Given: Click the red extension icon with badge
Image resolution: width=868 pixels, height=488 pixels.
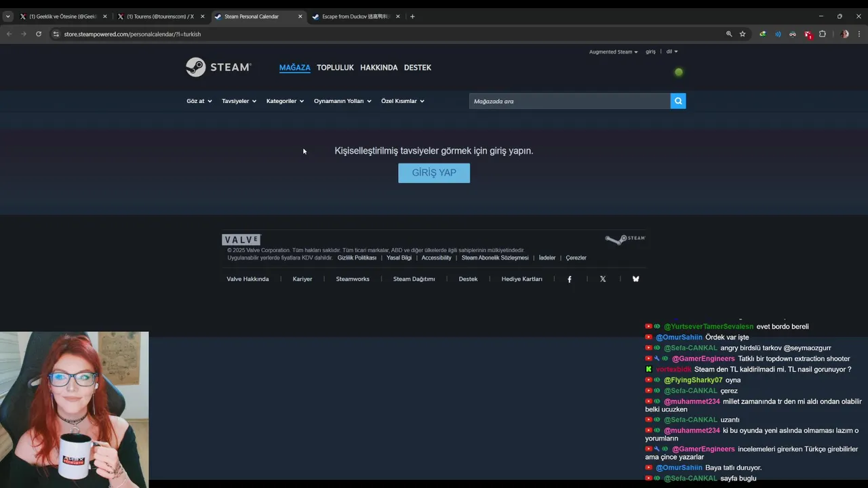Looking at the screenshot, I should coord(808,34).
